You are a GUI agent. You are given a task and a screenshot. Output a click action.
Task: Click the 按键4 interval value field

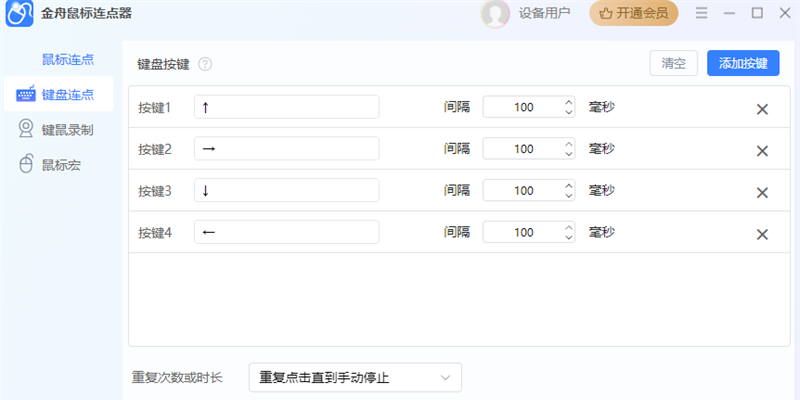pyautogui.click(x=523, y=232)
